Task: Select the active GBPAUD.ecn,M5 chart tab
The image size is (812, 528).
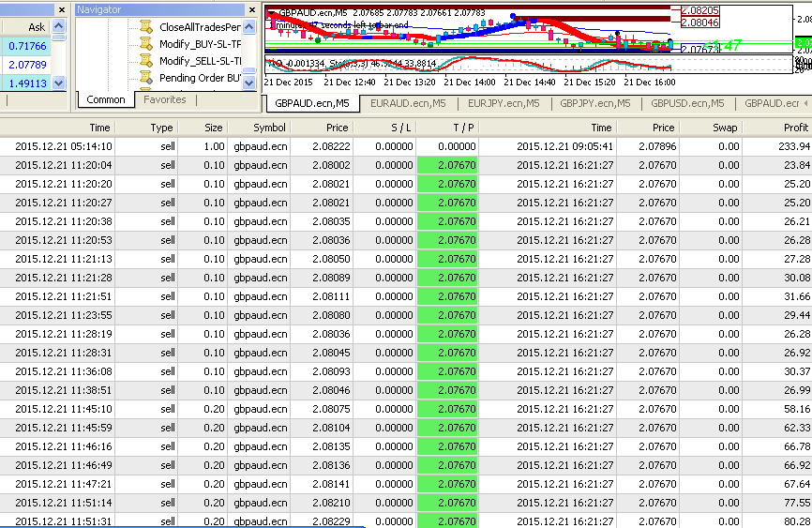Action: point(311,103)
